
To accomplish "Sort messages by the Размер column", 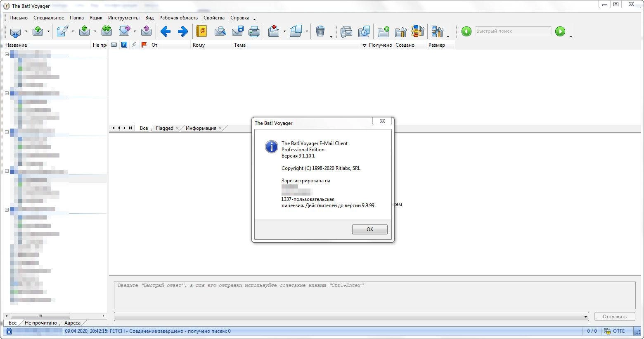I will tap(440, 45).
